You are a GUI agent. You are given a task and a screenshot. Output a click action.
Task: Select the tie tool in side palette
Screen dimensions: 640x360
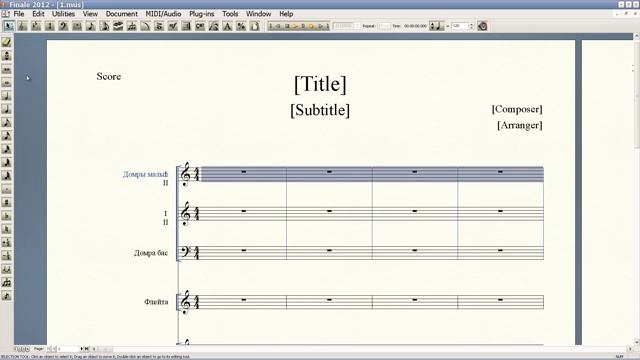tap(7, 269)
